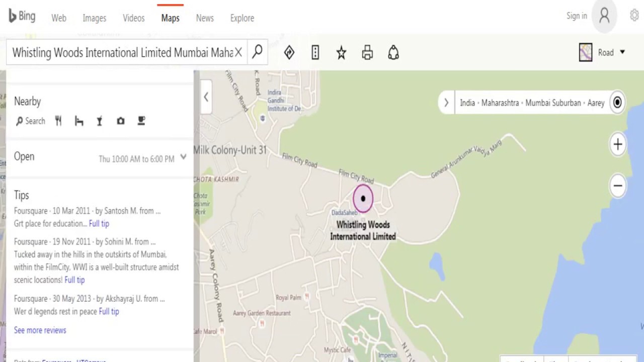Click the CHOTA KASHMIR map label
This screenshot has width=644, height=362.
click(x=216, y=179)
